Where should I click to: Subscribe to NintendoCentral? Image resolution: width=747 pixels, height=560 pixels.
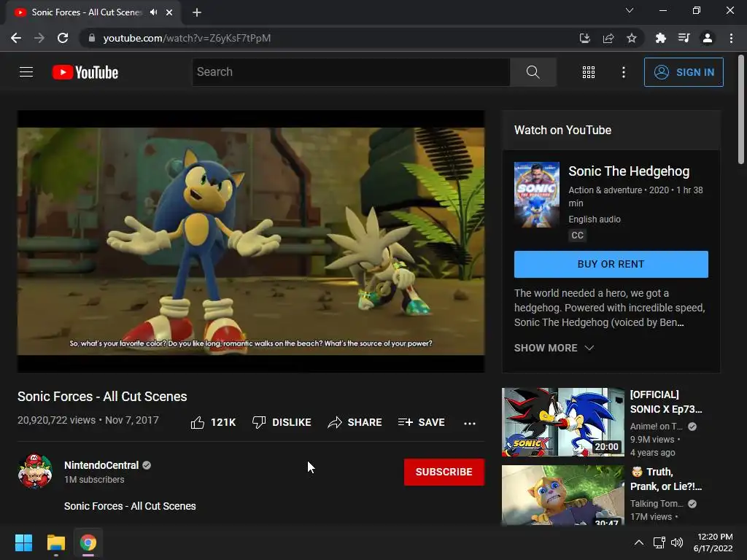pyautogui.click(x=444, y=472)
